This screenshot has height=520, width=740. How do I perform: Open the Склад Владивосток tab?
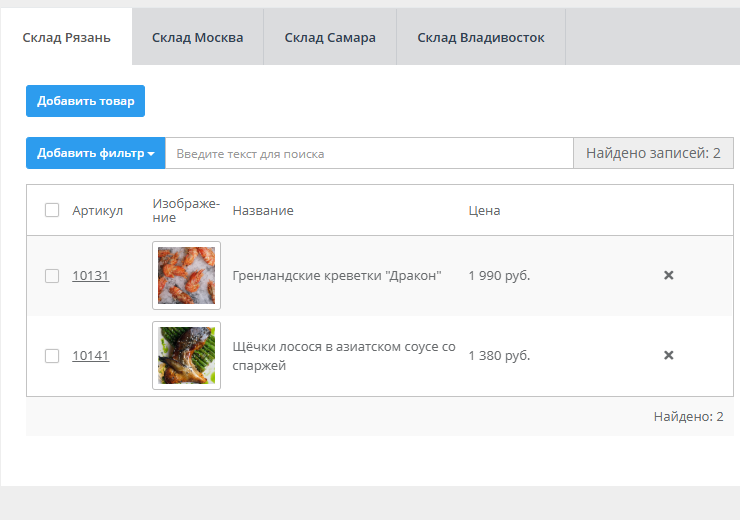(480, 38)
